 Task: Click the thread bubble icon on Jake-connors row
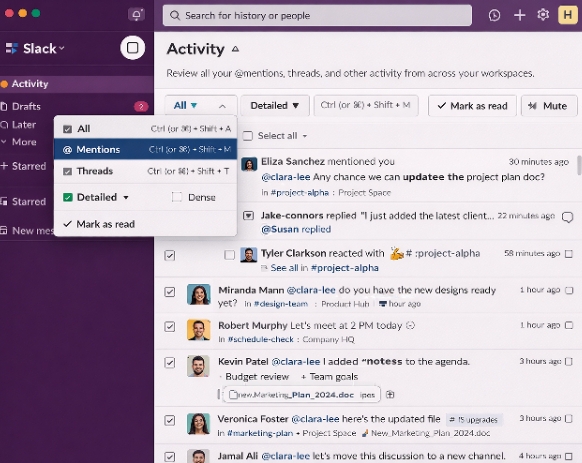click(x=568, y=217)
